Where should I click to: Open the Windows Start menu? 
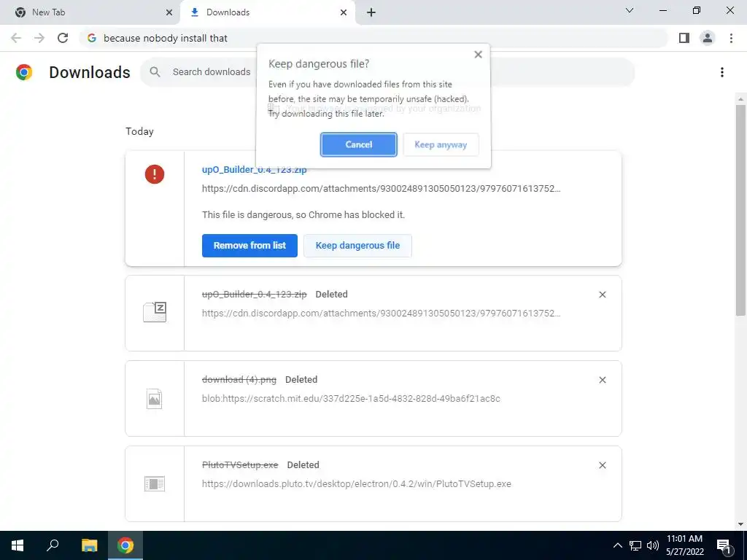(18, 545)
